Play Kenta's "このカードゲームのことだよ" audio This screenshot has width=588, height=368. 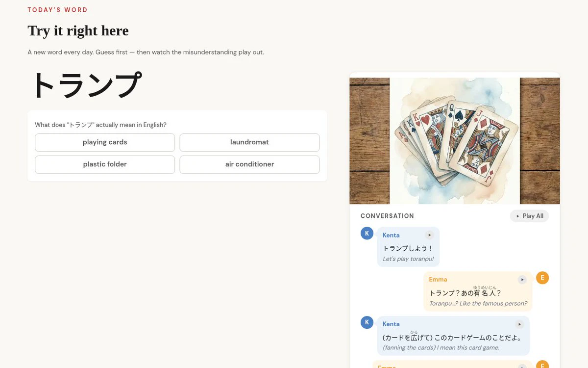pos(519,324)
